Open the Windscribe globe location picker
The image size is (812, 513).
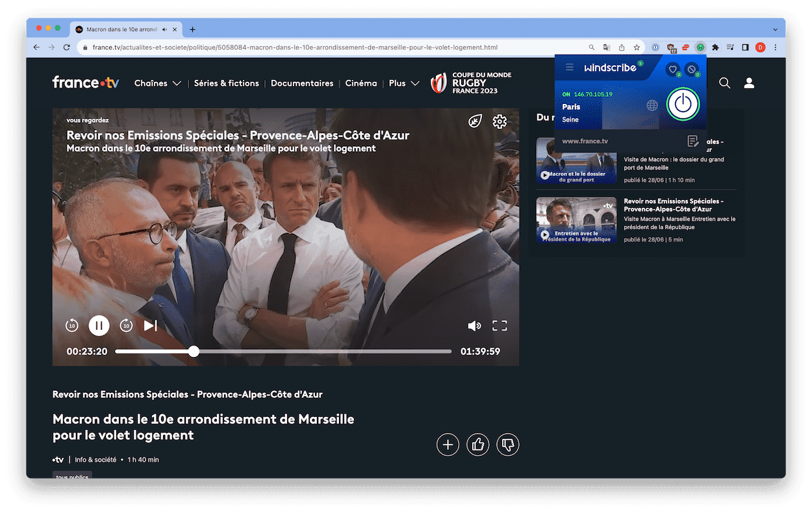coord(652,105)
